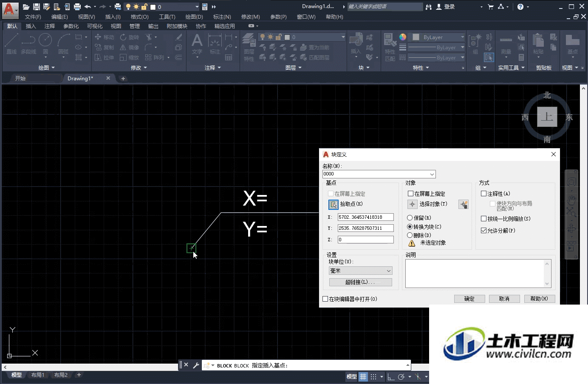The image size is (588, 384).
Task: Open the layer dropdown in ribbon
Action: point(302,37)
